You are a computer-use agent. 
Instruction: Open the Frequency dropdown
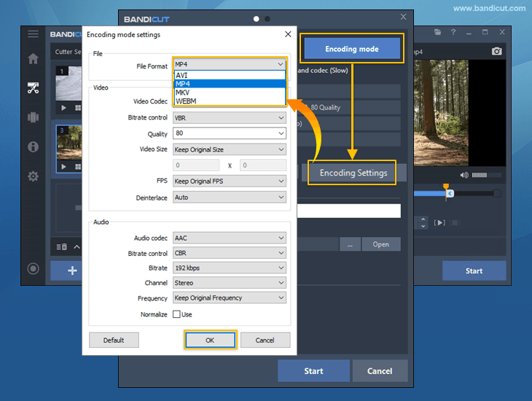(x=230, y=297)
